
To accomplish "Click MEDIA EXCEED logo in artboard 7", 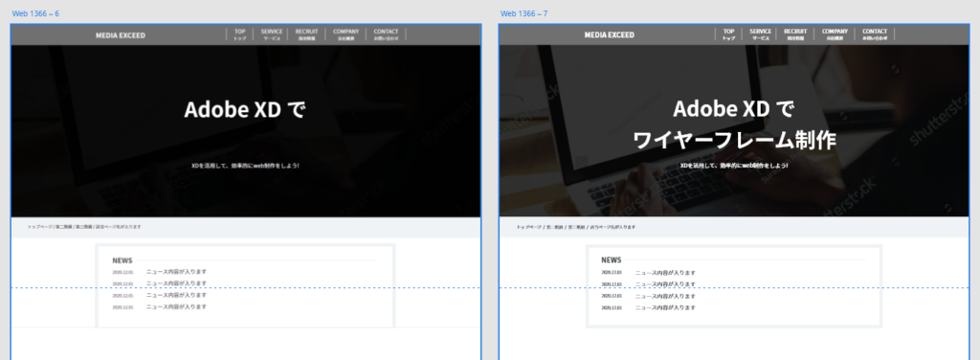I will [610, 35].
